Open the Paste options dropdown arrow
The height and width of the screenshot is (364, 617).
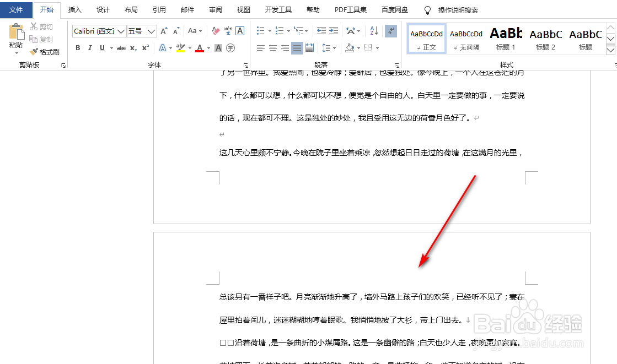[x=16, y=53]
